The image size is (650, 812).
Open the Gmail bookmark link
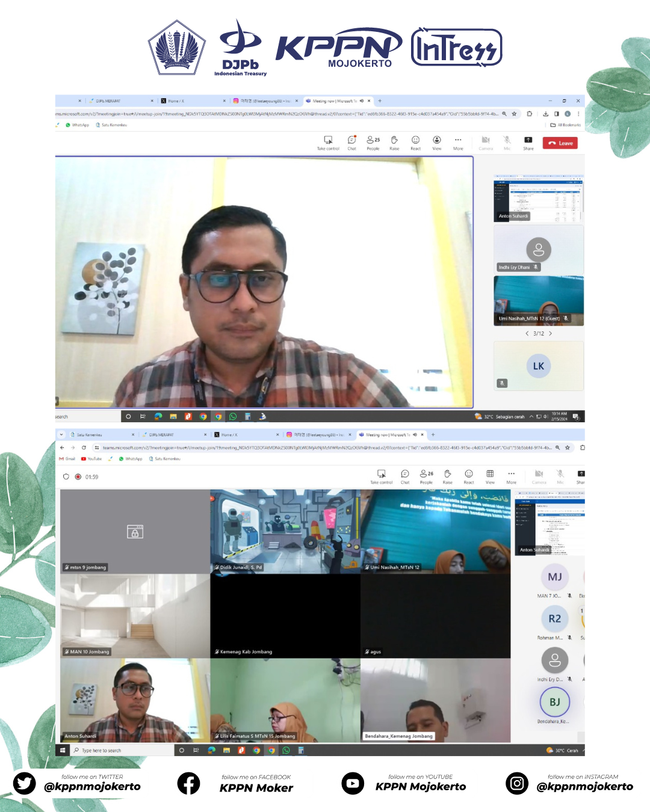[67, 459]
